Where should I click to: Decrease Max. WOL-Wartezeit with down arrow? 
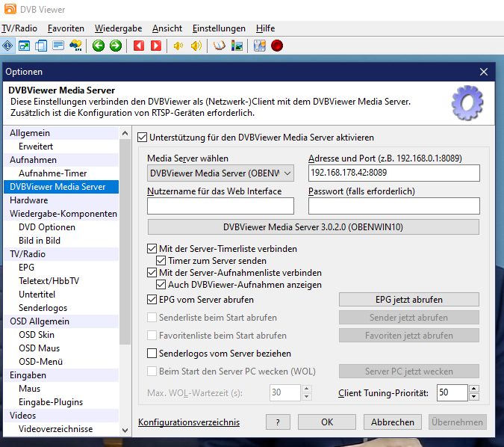[x=307, y=397]
